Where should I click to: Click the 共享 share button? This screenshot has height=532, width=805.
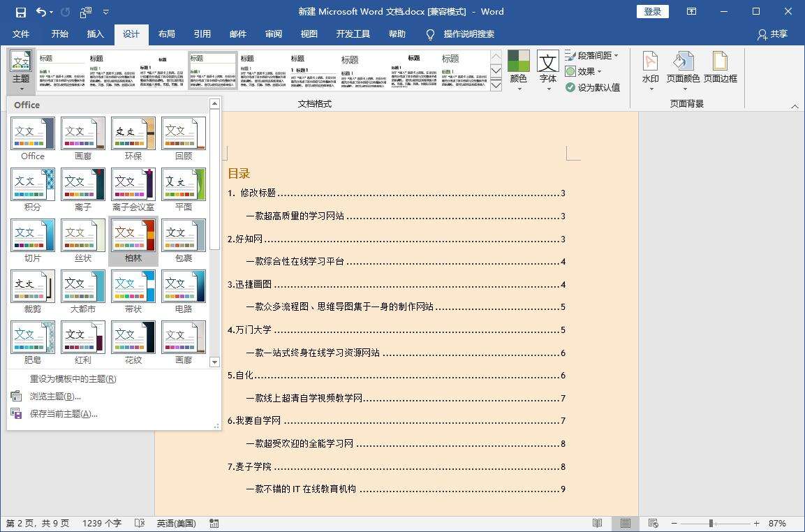773,34
